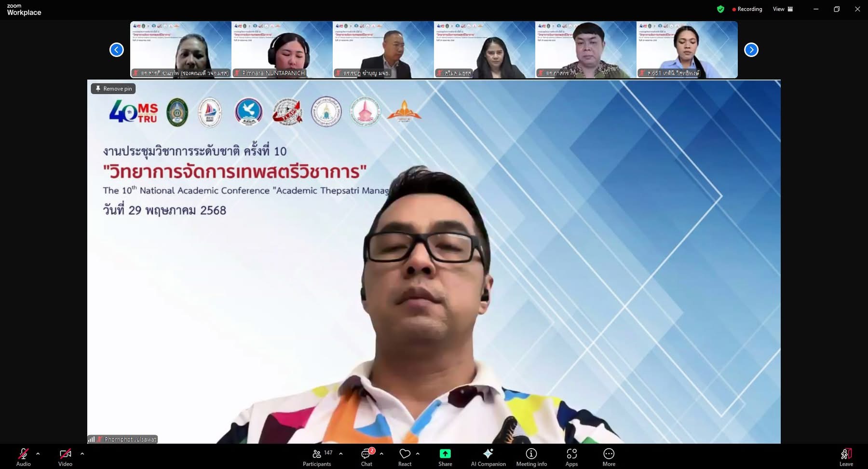Expand audio options arrow next to Audio
868x469 pixels.
38,454
